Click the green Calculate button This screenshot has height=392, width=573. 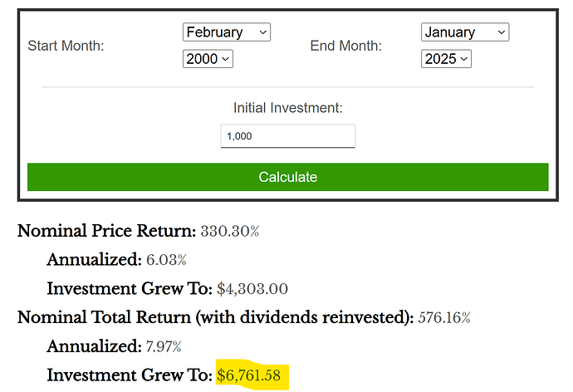click(x=287, y=177)
